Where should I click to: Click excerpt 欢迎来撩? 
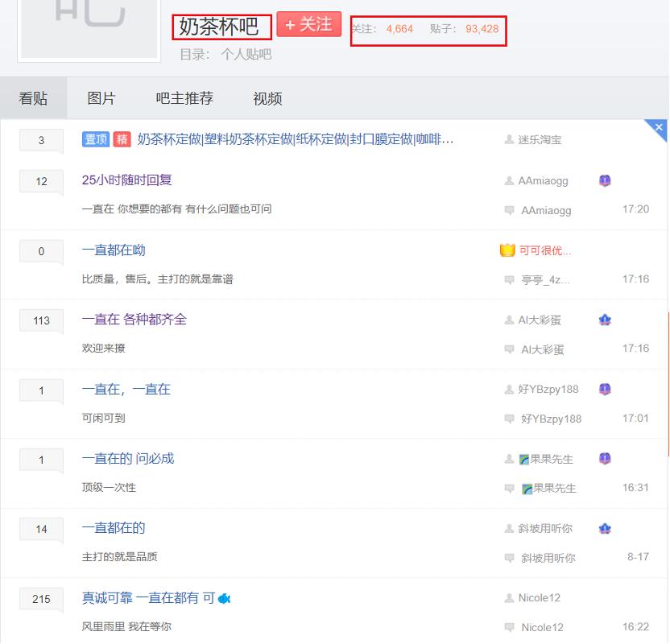pyautogui.click(x=103, y=348)
